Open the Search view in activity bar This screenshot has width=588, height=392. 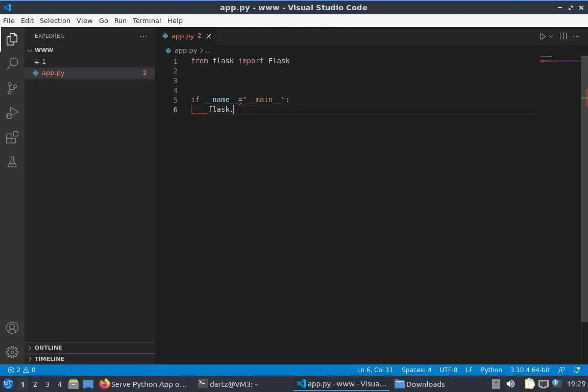[x=12, y=63]
